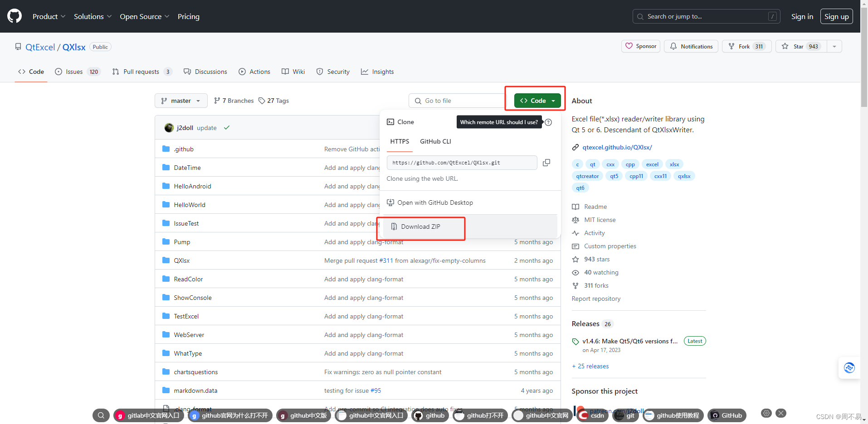Open the Discussions tab
The image size is (868, 424).
[205, 72]
